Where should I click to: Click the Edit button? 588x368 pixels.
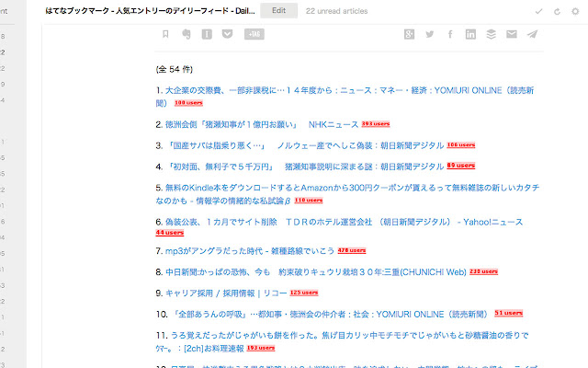pyautogui.click(x=279, y=10)
